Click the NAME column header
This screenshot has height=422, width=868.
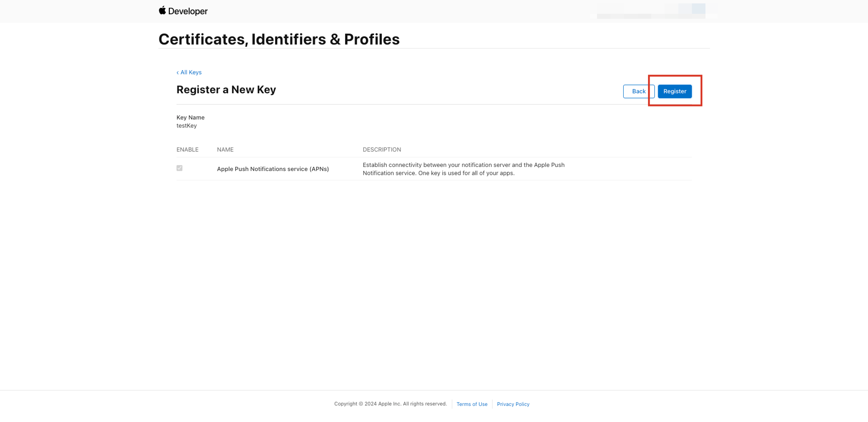pyautogui.click(x=225, y=150)
